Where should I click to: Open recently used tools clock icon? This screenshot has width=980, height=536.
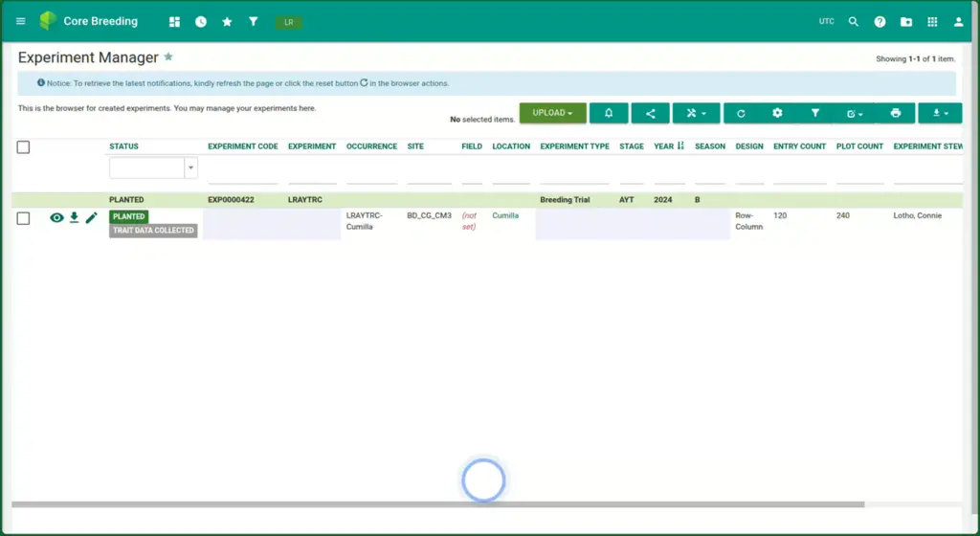coord(200,21)
